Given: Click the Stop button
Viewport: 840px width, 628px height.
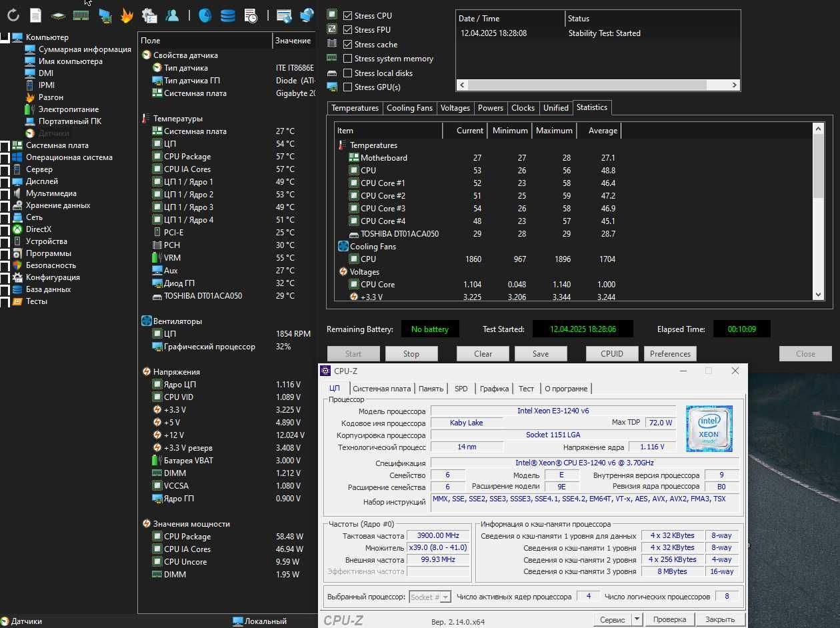Looking at the screenshot, I should pyautogui.click(x=411, y=354).
